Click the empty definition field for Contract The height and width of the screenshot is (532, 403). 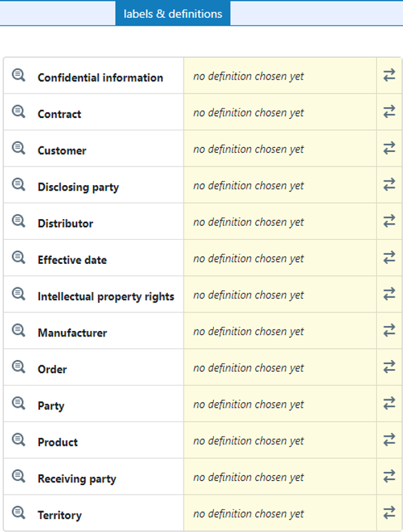(x=280, y=113)
